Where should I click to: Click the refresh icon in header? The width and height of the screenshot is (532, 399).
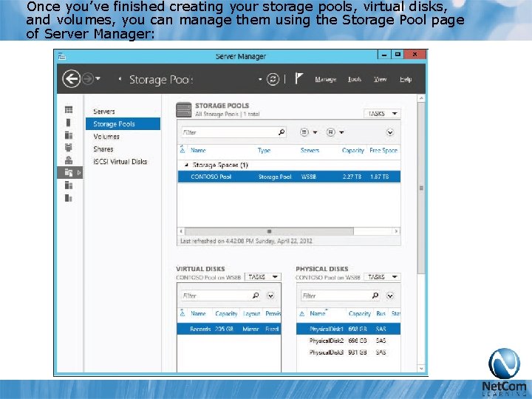[273, 79]
